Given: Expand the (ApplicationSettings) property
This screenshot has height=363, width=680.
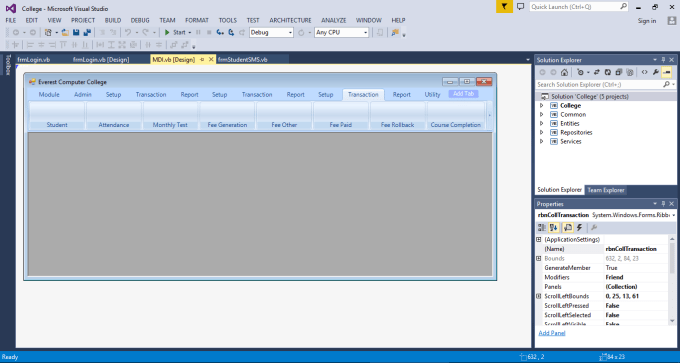Looking at the screenshot, I should coord(539,239).
